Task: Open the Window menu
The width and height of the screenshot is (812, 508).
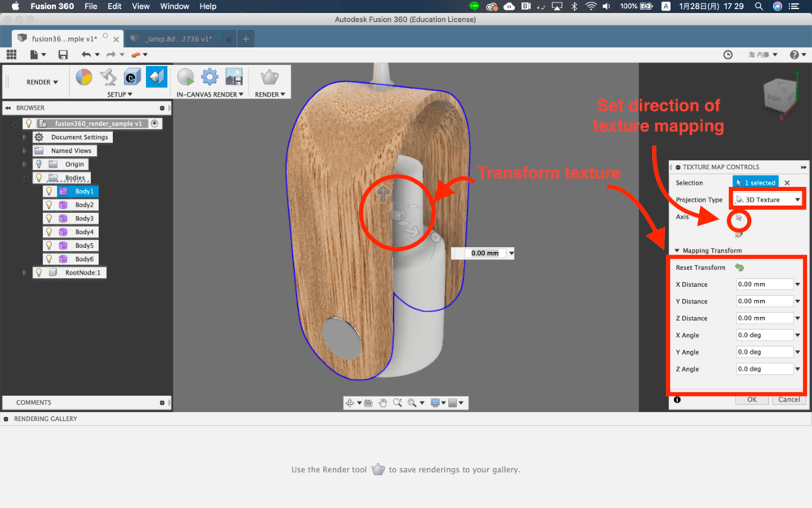Action: coord(175,6)
